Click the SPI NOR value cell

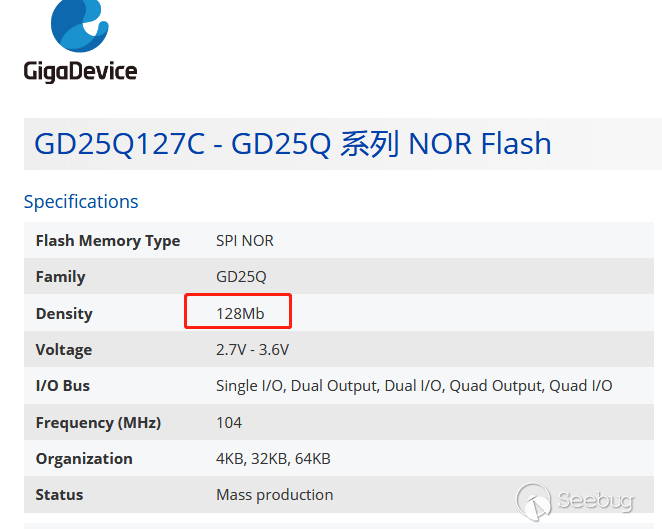point(245,240)
